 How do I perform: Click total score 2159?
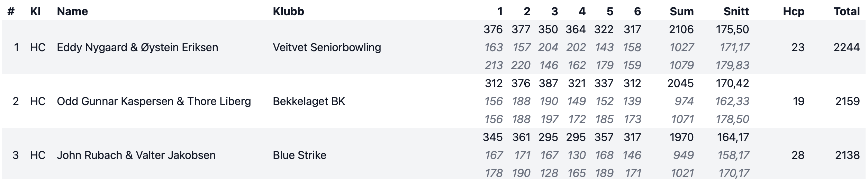click(847, 101)
